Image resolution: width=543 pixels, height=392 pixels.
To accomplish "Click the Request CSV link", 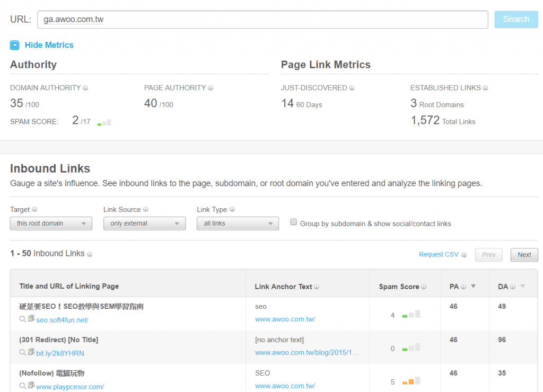I will point(438,254).
